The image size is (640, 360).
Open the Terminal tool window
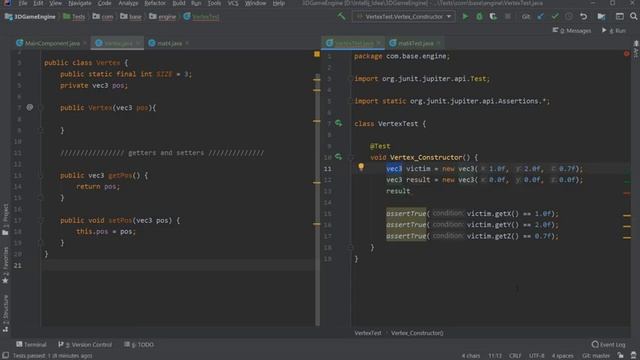click(x=31, y=344)
